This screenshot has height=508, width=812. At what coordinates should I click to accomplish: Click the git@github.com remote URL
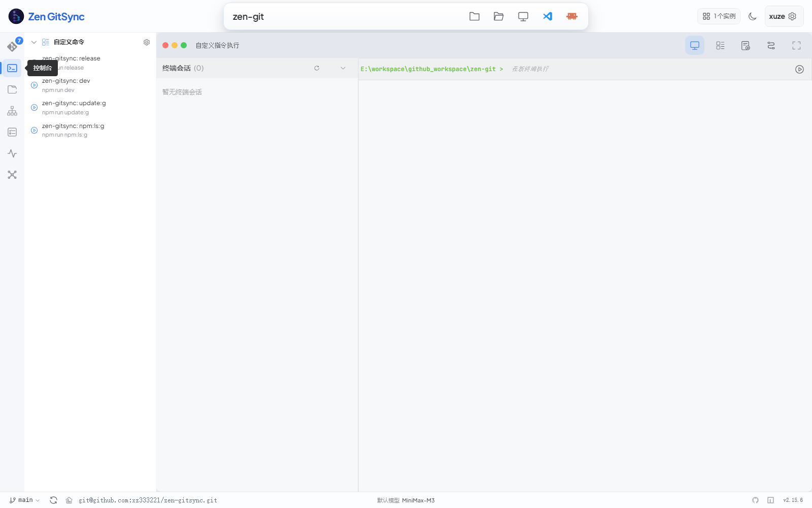coord(148,500)
